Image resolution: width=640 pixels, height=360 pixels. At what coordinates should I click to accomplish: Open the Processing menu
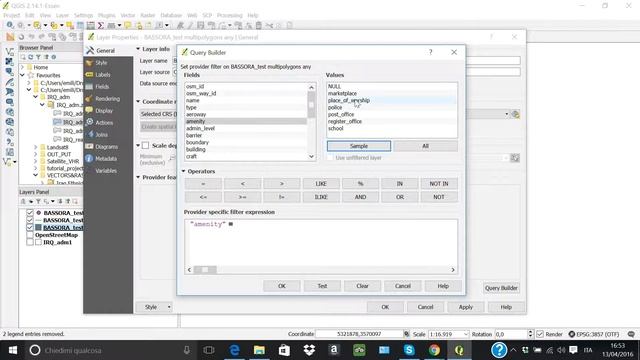tap(229, 15)
